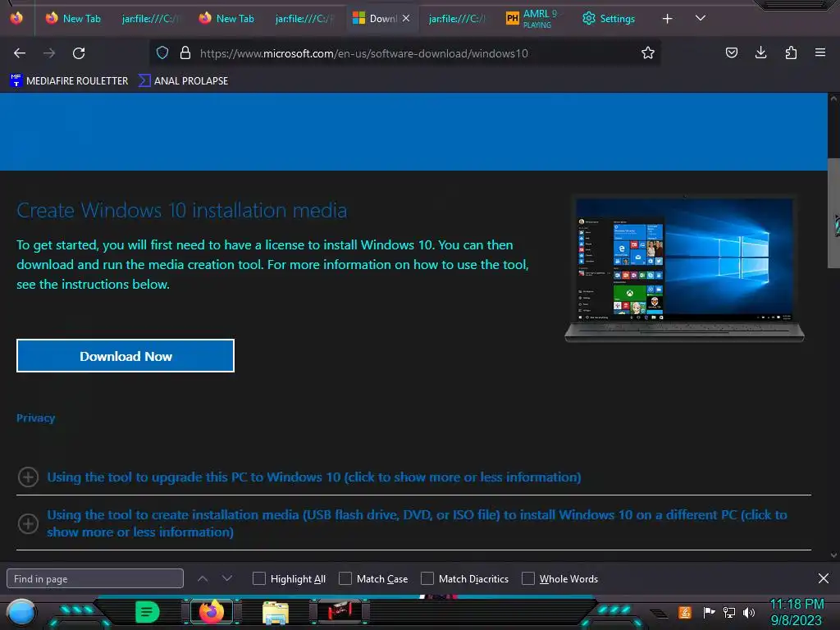
Task: Click the forward navigation arrow
Action: (x=49, y=53)
